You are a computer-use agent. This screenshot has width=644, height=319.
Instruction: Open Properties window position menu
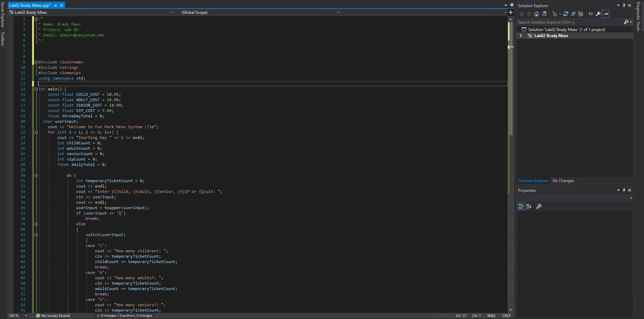point(618,190)
